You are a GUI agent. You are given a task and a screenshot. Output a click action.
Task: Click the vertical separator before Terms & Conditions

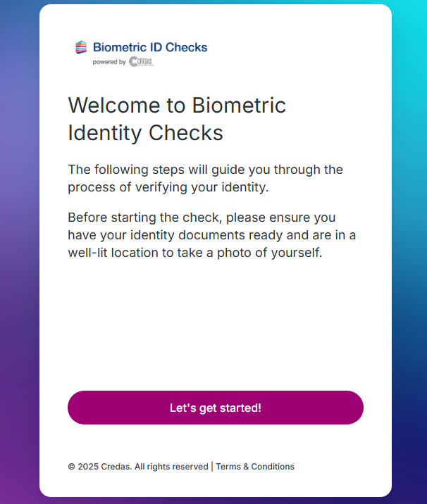tap(212, 466)
